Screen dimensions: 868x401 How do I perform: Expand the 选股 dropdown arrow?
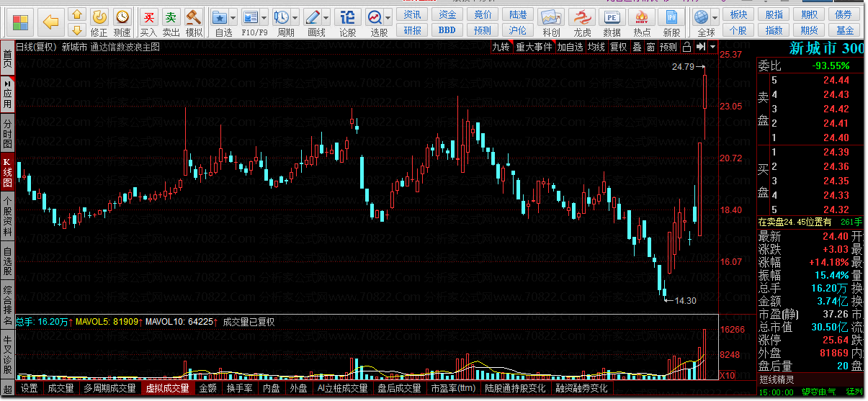coord(388,17)
